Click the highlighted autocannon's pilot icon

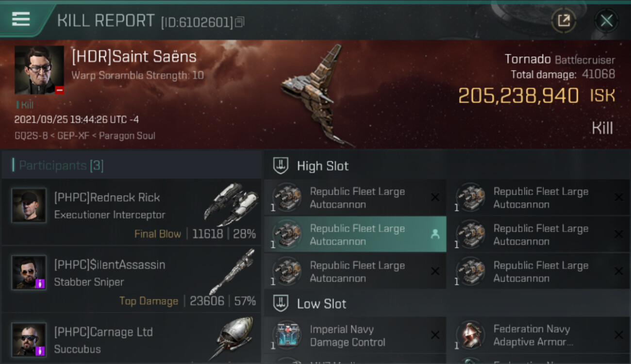tap(435, 234)
